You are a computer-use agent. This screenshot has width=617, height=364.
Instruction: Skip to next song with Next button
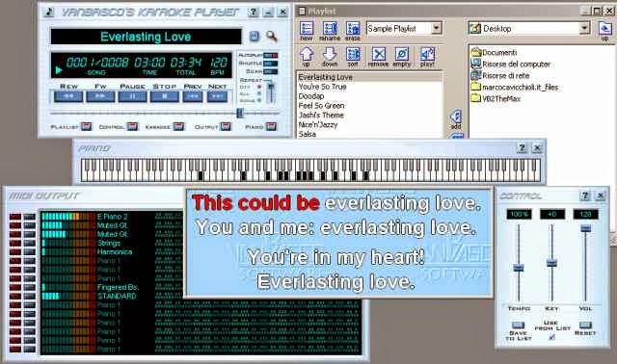pyautogui.click(x=218, y=96)
